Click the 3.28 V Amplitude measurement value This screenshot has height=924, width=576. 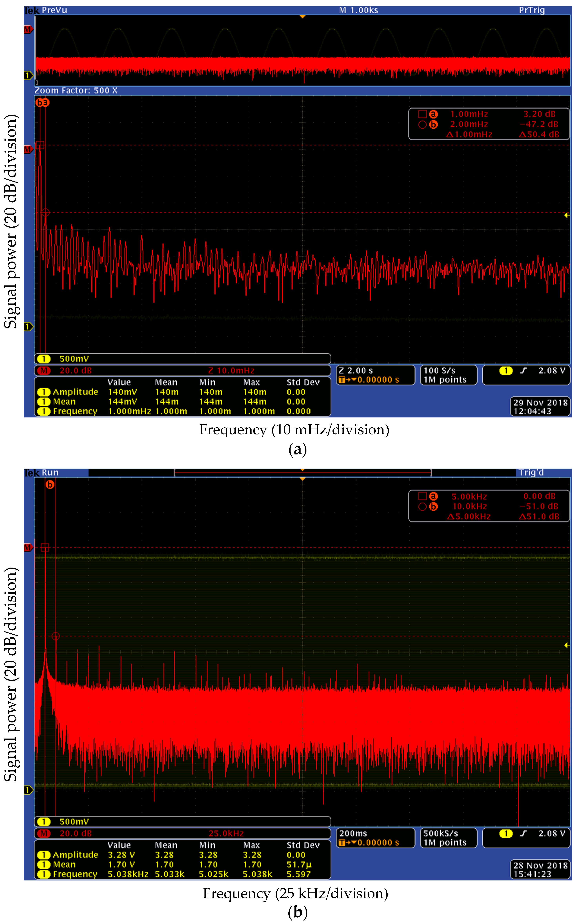pos(121,855)
